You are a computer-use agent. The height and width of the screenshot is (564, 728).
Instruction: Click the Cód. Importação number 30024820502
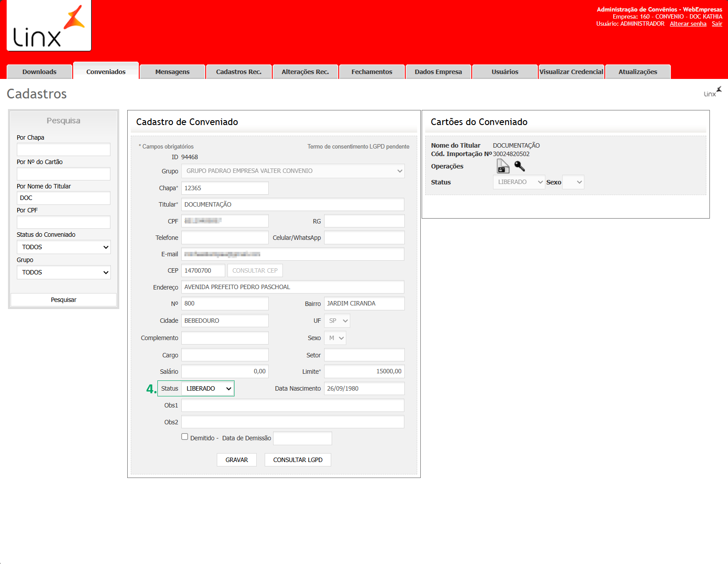[511, 154]
